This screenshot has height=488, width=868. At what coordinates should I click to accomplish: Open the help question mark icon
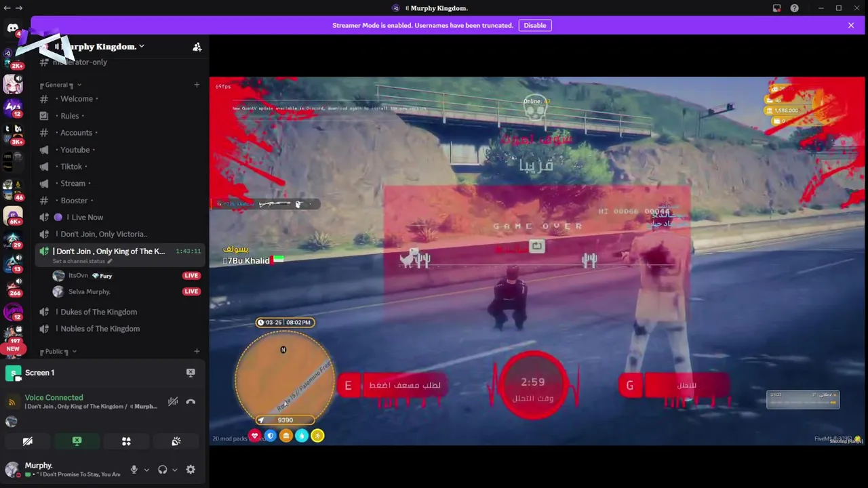tap(794, 8)
